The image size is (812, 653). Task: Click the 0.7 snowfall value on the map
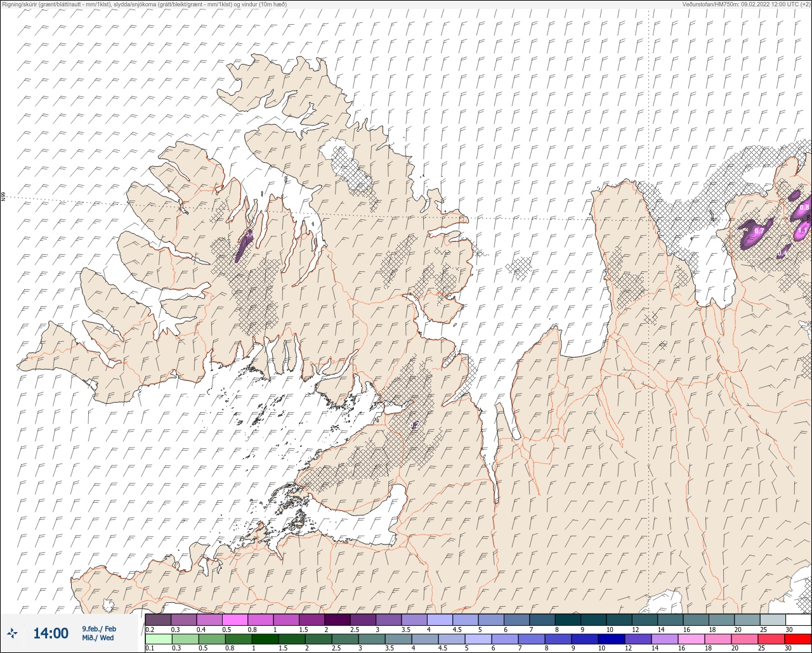pos(758,231)
